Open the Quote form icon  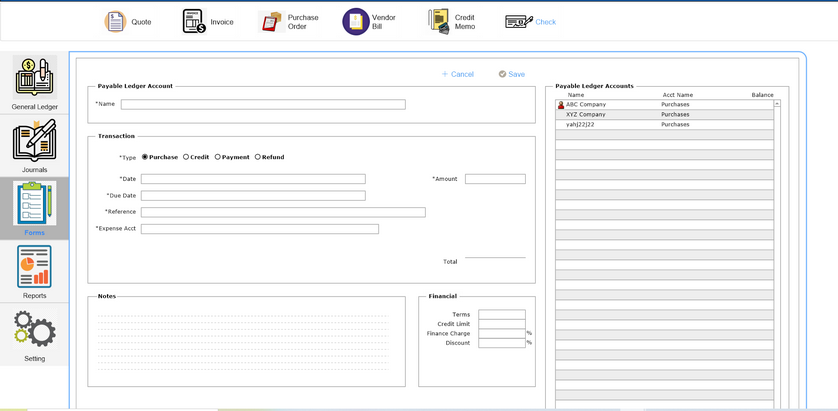tap(116, 22)
